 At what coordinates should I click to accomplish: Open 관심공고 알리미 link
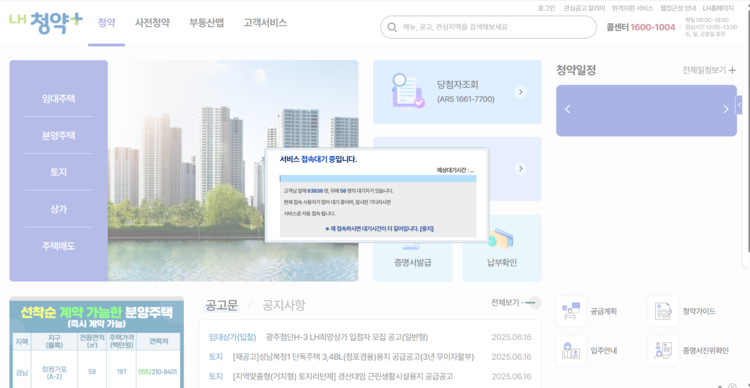pos(584,8)
